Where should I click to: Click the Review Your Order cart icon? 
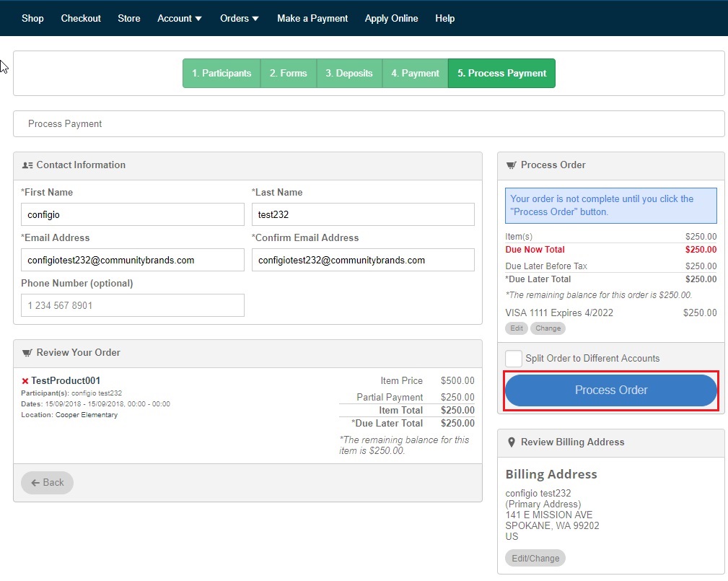[27, 353]
